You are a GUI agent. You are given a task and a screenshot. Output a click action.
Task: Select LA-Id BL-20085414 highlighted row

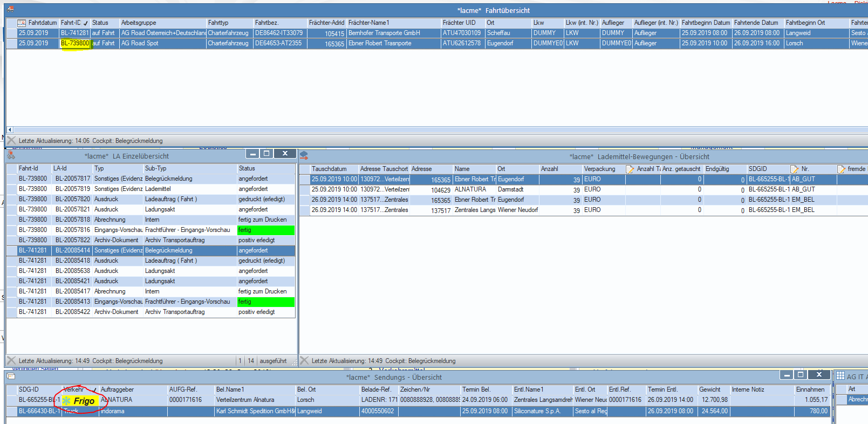click(151, 250)
